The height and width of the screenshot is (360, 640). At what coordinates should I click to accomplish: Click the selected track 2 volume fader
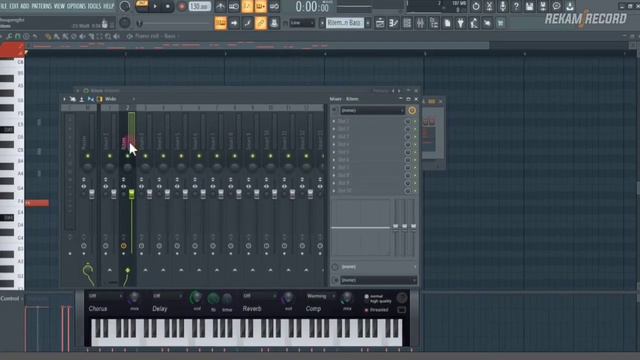(131, 193)
